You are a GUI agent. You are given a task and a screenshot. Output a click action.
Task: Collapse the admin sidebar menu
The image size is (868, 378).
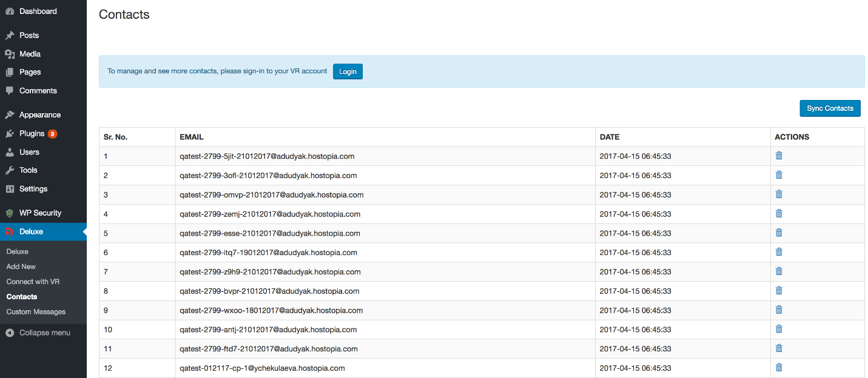[38, 333]
